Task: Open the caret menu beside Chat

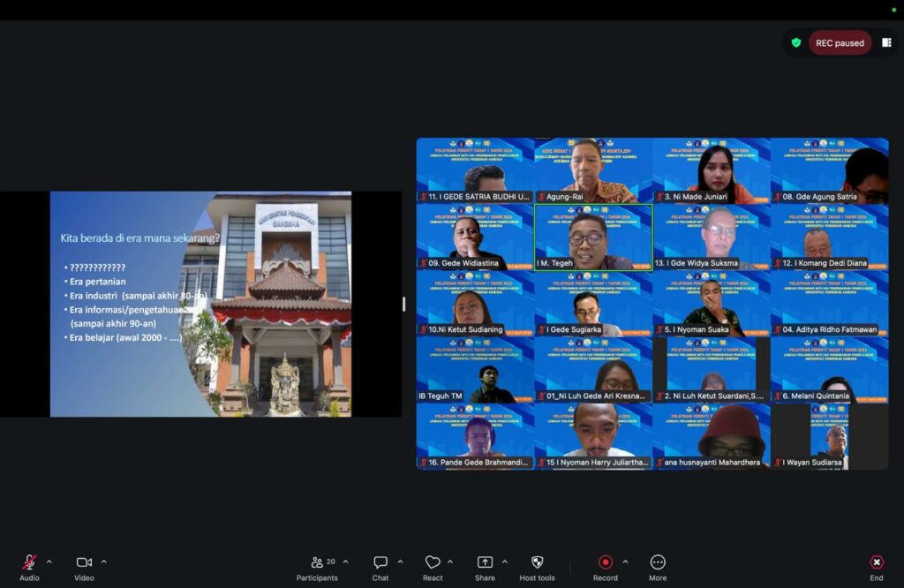Action: pos(400,562)
